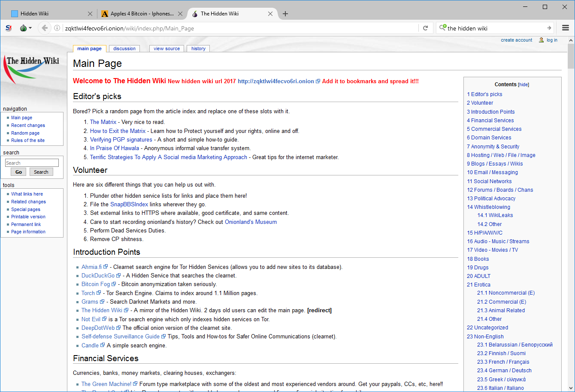This screenshot has width=575, height=392.
Task: Close the first Hidden Wiki tab
Action: click(90, 14)
